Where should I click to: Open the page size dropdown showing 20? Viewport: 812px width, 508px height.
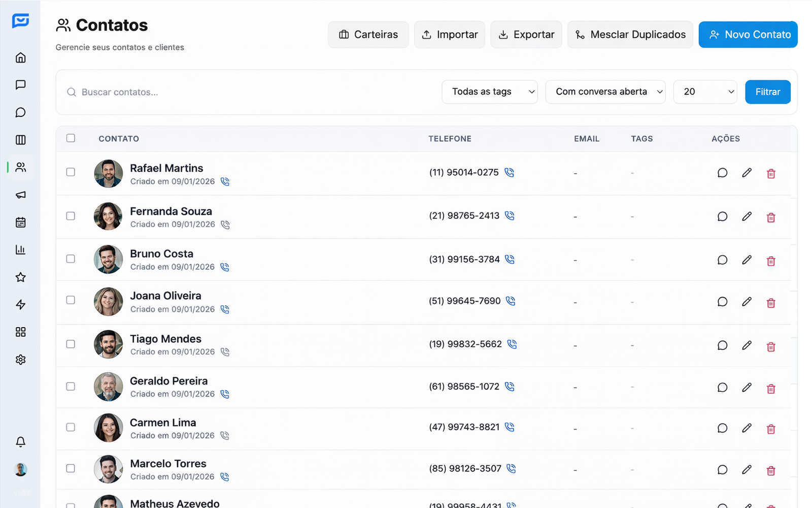[705, 92]
